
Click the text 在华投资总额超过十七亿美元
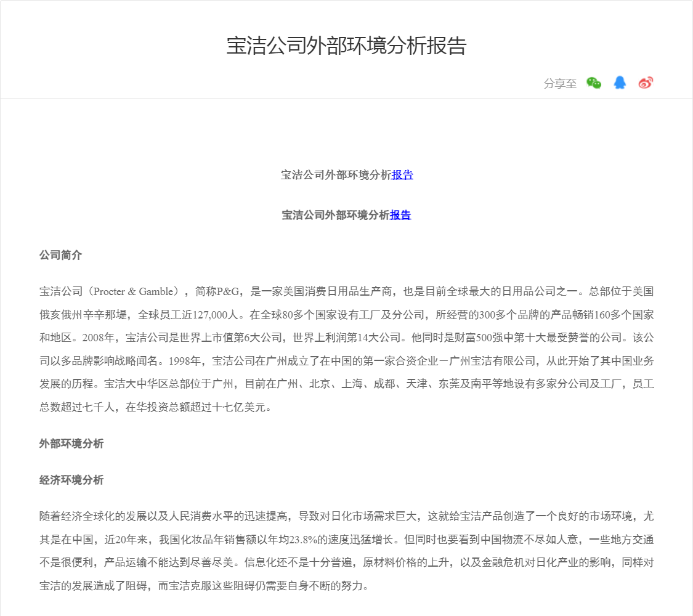click(x=196, y=407)
